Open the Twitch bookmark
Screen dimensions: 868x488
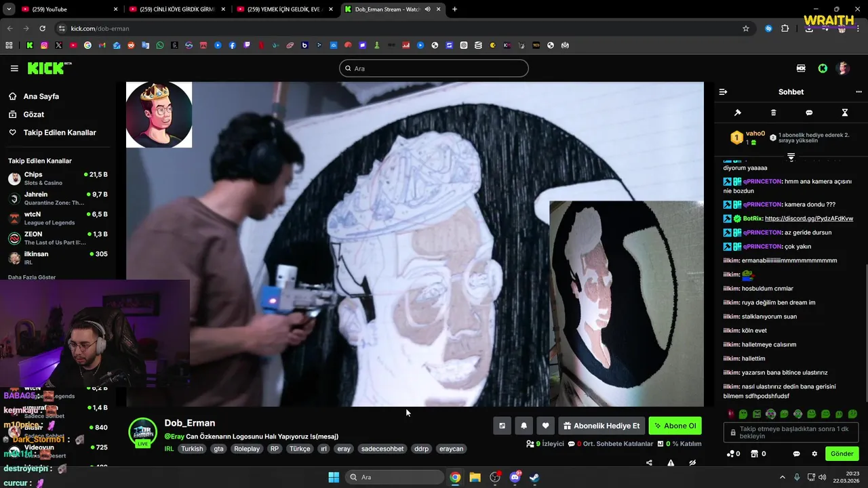pos(247,45)
